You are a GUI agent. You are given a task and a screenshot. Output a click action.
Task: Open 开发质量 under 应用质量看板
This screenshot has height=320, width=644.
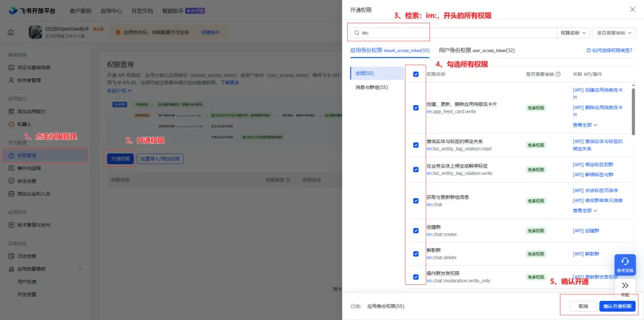[x=27, y=294]
